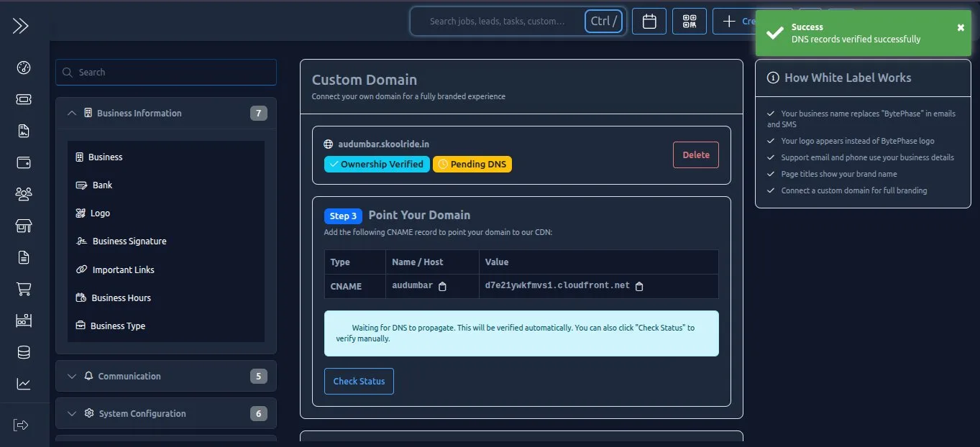The image size is (980, 447).
Task: Collapse the Business Information section
Action: [166, 113]
